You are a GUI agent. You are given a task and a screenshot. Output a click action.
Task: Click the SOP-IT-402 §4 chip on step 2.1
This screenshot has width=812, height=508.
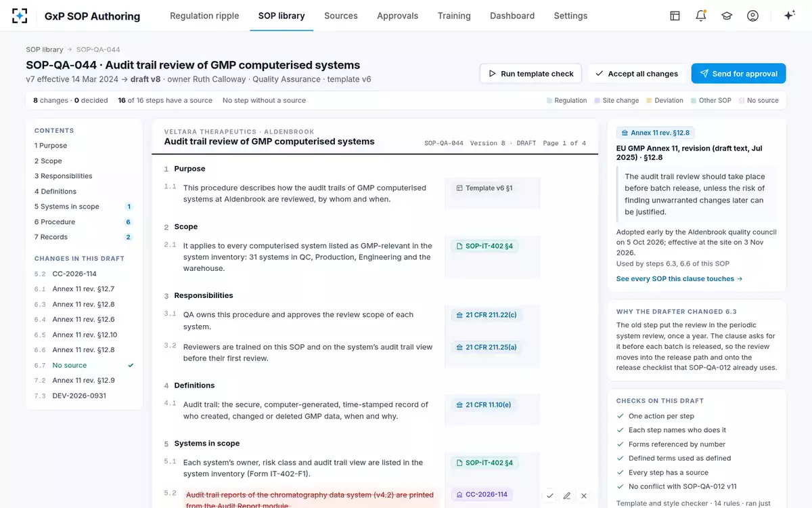[484, 246]
